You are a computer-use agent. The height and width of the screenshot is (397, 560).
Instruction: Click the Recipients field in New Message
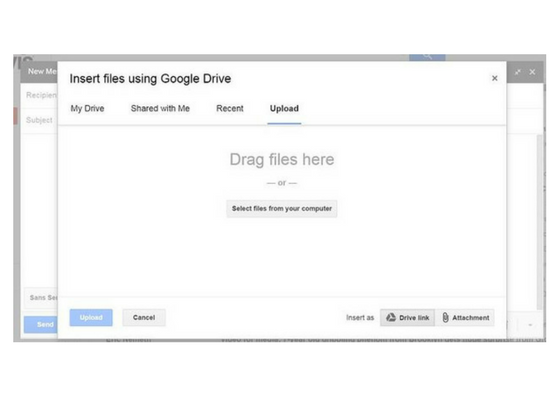pyautogui.click(x=40, y=95)
